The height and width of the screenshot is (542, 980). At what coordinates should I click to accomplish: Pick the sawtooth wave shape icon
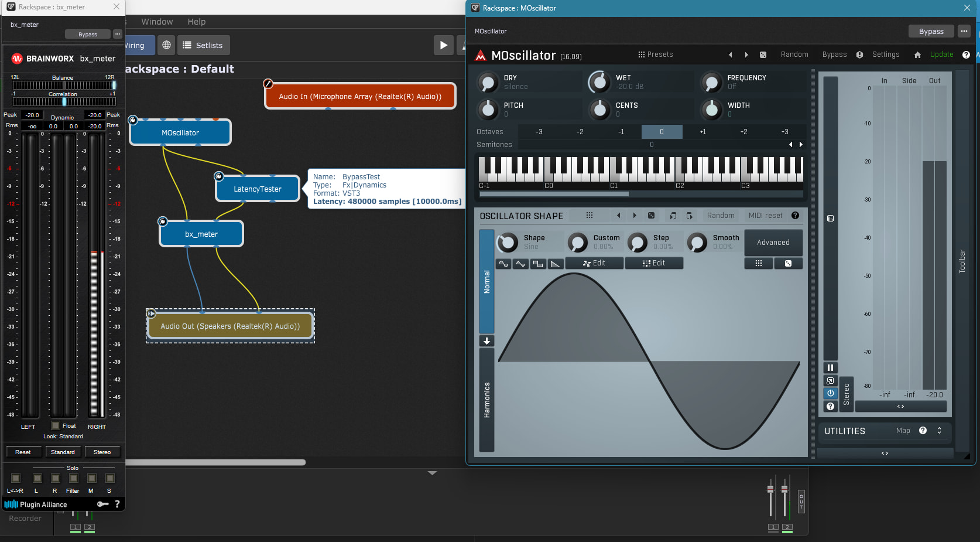pos(555,264)
